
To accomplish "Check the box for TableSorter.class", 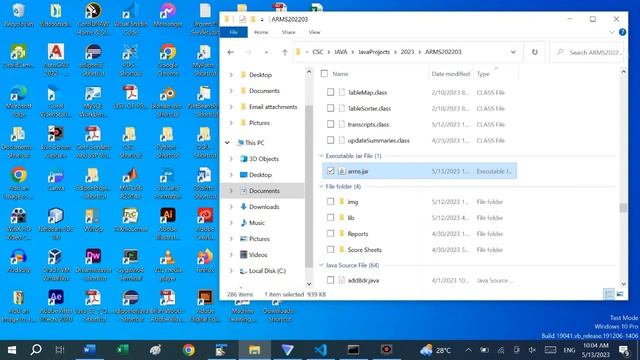I will (x=331, y=108).
